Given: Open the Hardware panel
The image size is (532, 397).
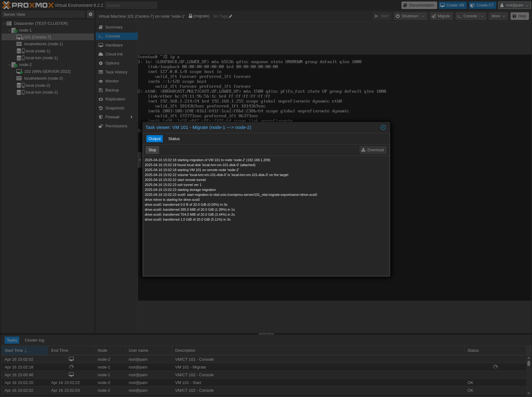Looking at the screenshot, I should pos(114,45).
